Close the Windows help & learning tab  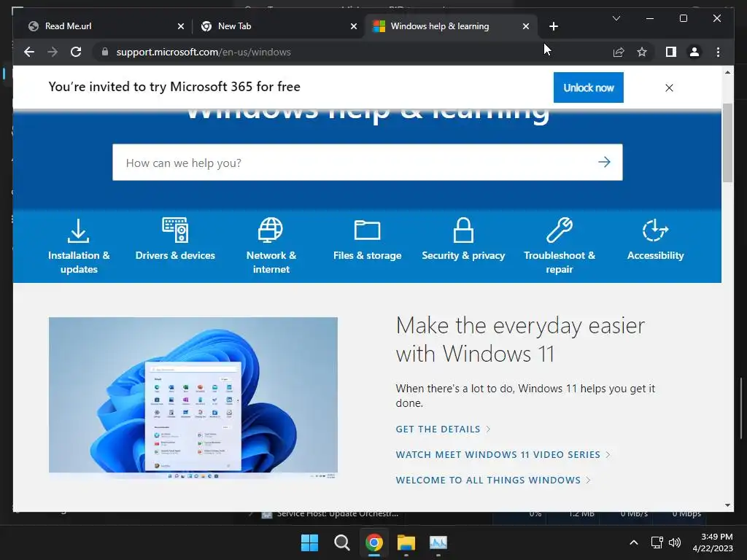coord(525,26)
